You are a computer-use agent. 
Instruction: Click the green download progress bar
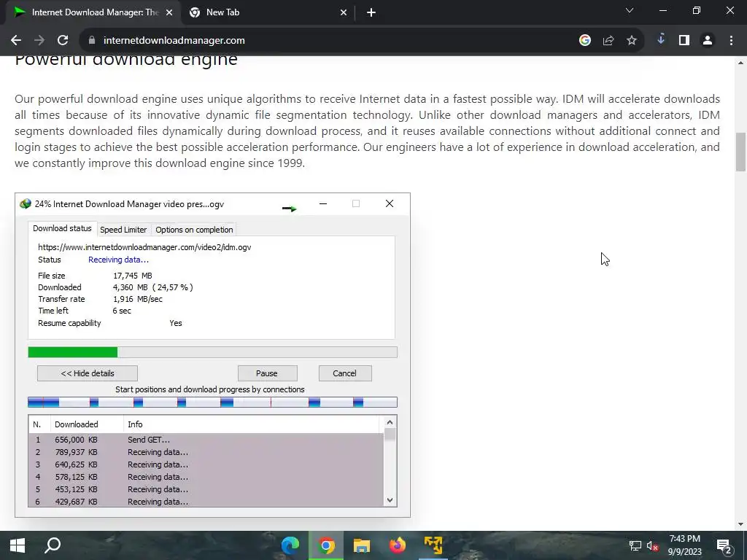coord(212,352)
